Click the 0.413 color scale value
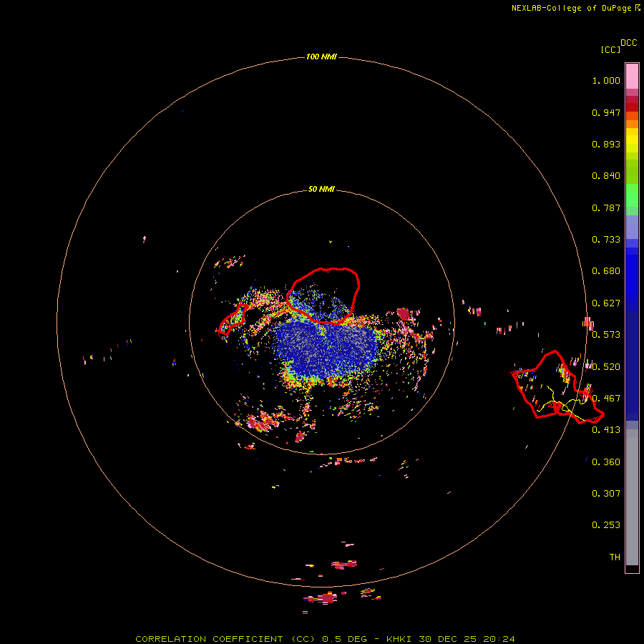The width and height of the screenshot is (644, 644). coord(606,430)
